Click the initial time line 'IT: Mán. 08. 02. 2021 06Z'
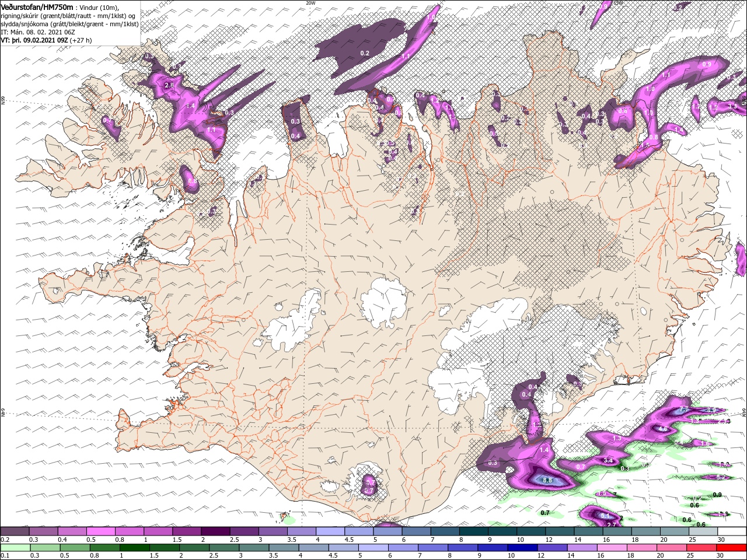747x560 pixels. coord(38,32)
